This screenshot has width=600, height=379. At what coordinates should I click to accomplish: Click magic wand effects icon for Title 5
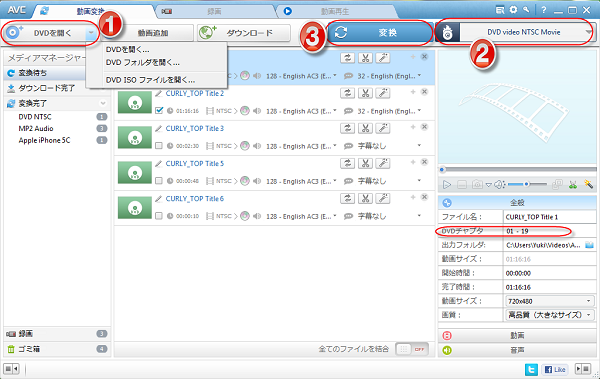coord(383,163)
